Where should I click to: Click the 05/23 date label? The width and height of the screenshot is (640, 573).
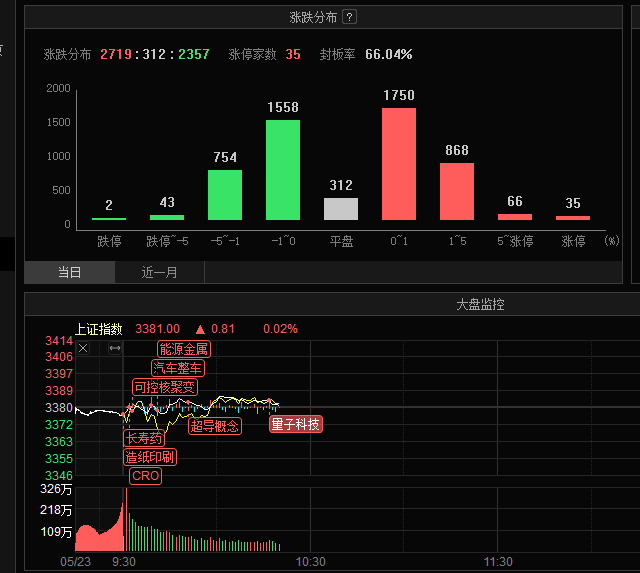(x=76, y=562)
